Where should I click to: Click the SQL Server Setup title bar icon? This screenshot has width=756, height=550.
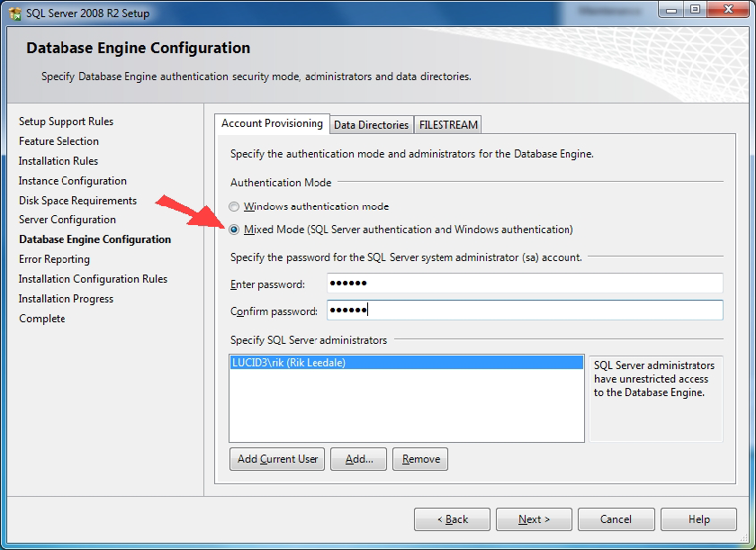click(x=15, y=13)
